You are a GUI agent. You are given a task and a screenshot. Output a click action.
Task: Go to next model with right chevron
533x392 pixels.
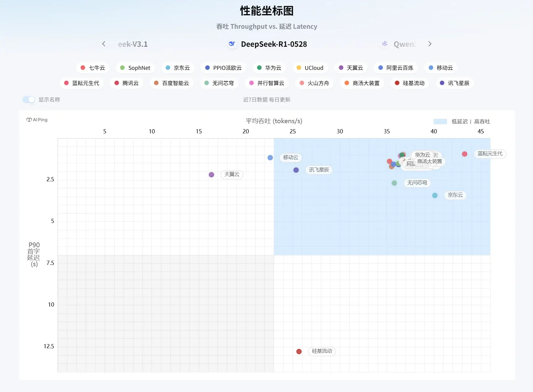coord(430,44)
